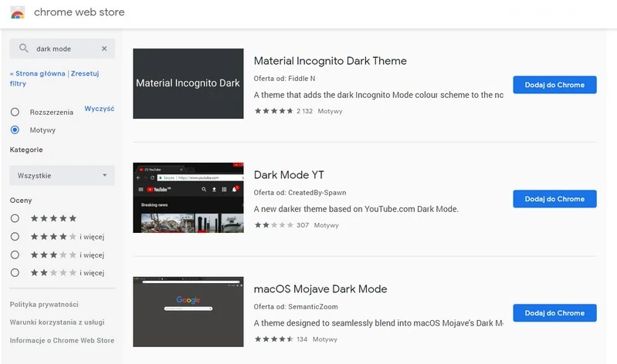Click the magnifier icon in search box
617x364 pixels.
tap(24, 49)
